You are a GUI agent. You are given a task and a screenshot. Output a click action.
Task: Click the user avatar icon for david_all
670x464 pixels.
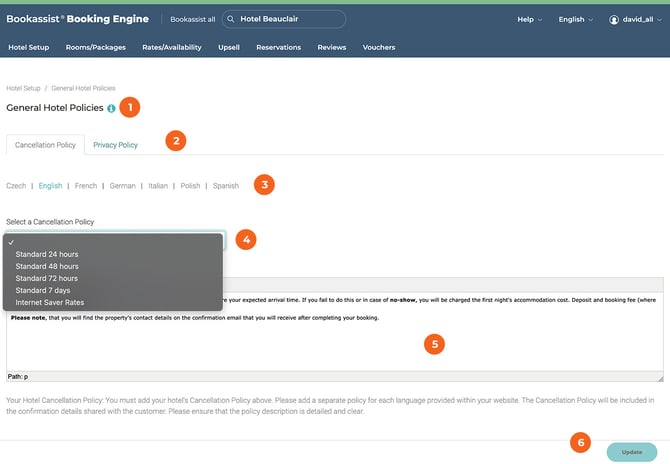pos(614,19)
